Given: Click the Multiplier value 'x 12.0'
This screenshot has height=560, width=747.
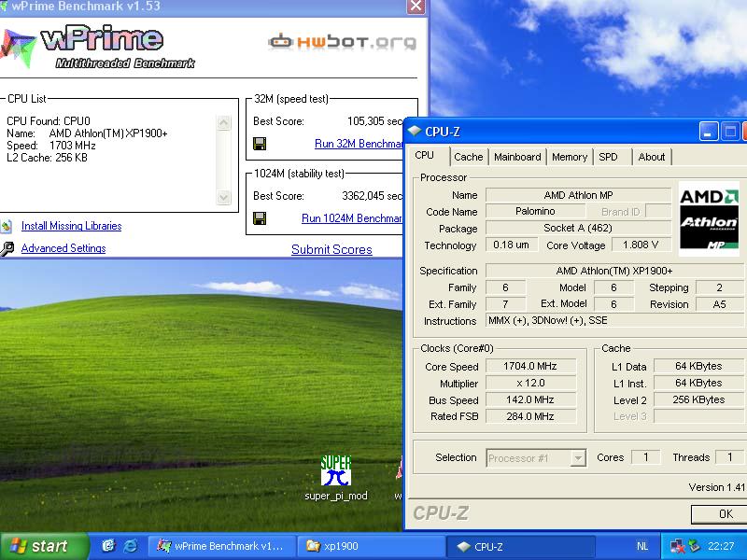Looking at the screenshot, I should [530, 383].
